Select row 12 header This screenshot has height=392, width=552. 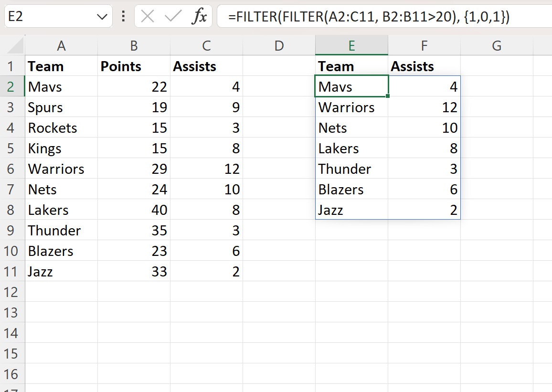12,292
